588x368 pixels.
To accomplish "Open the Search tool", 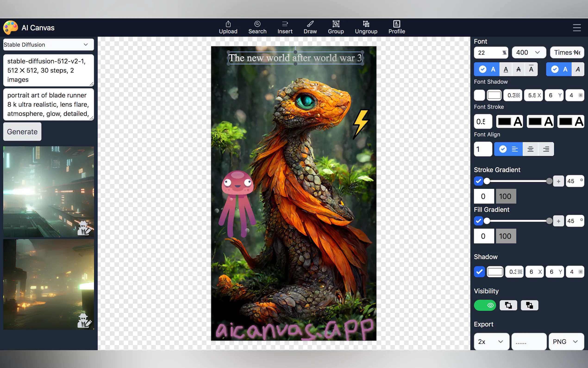I will 257,27.
